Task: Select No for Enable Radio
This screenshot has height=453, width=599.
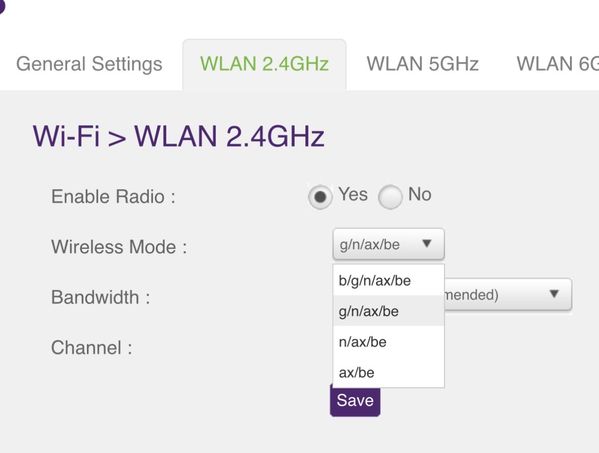Action: 390,197
